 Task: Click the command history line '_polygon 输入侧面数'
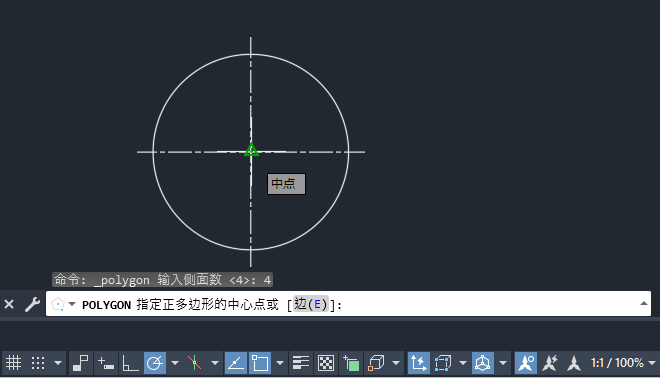[162, 280]
